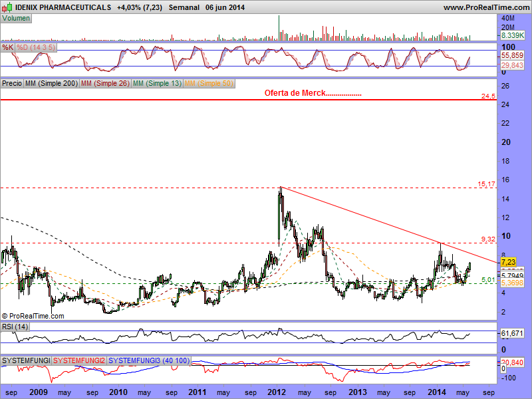Click the 2010 label on time axis
Image resolution: width=532 pixels, height=399 pixels.
coord(118,392)
